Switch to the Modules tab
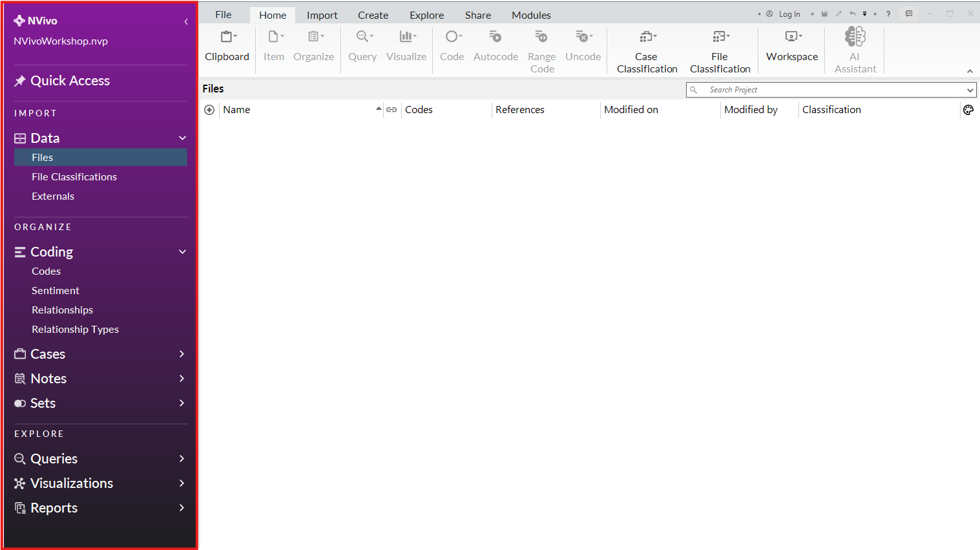Screen dimensions: 980x550 (532, 15)
